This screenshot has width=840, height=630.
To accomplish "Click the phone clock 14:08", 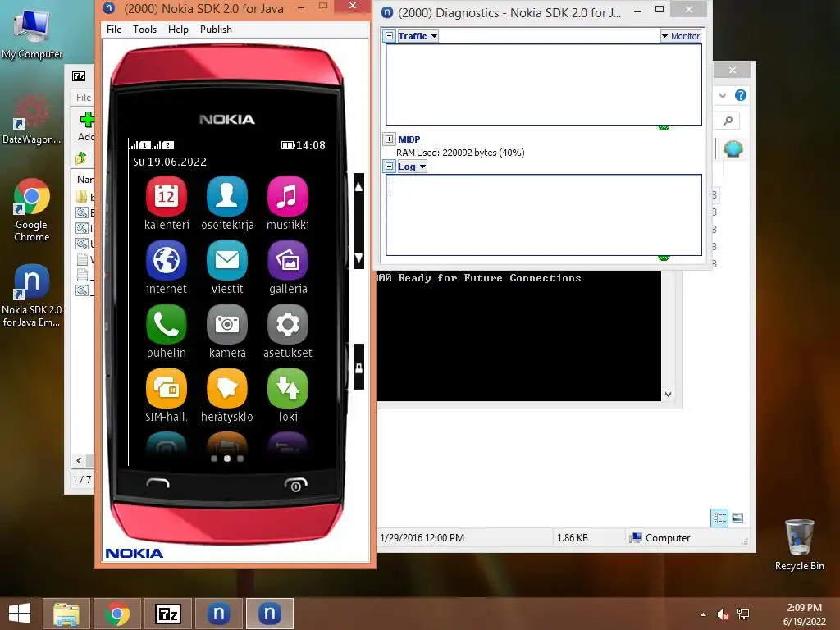I will 311,145.
